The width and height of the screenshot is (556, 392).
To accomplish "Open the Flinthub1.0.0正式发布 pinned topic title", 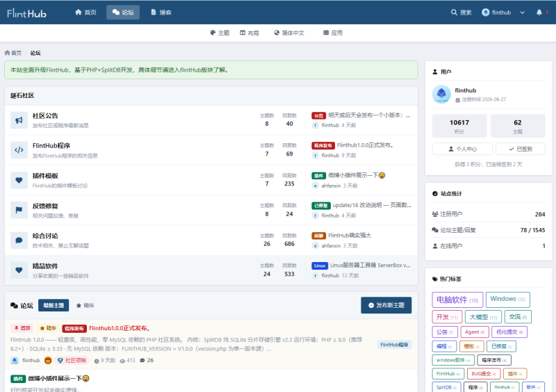I will click(120, 328).
